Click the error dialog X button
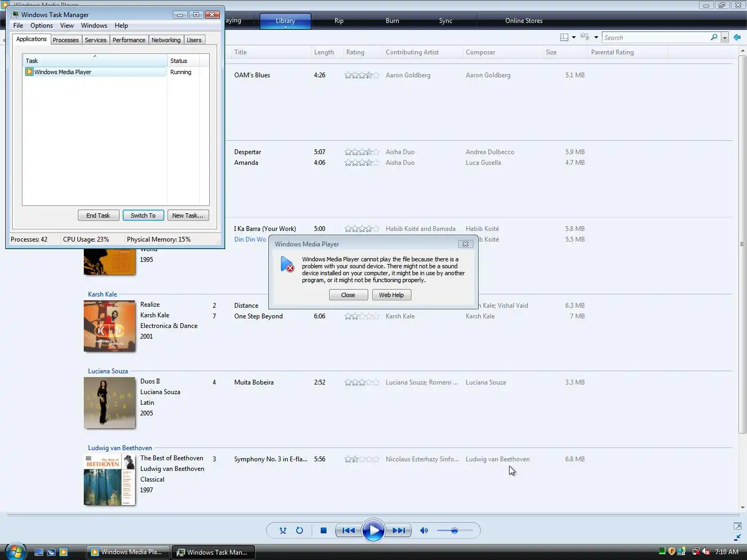The image size is (747, 560). coord(465,244)
